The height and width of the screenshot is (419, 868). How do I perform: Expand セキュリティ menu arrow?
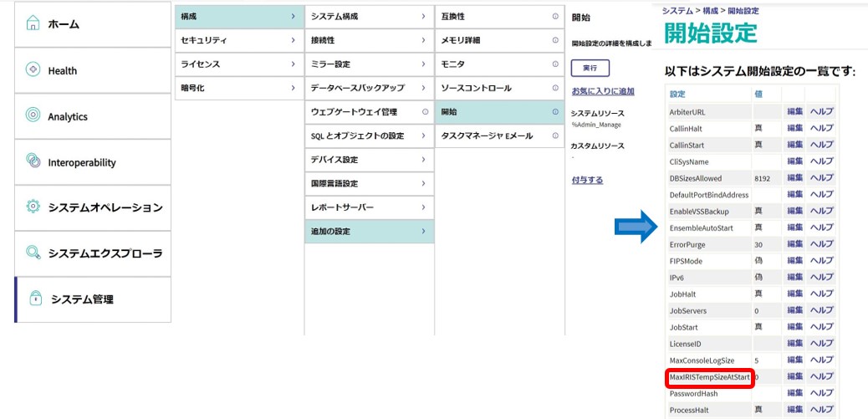(x=293, y=40)
